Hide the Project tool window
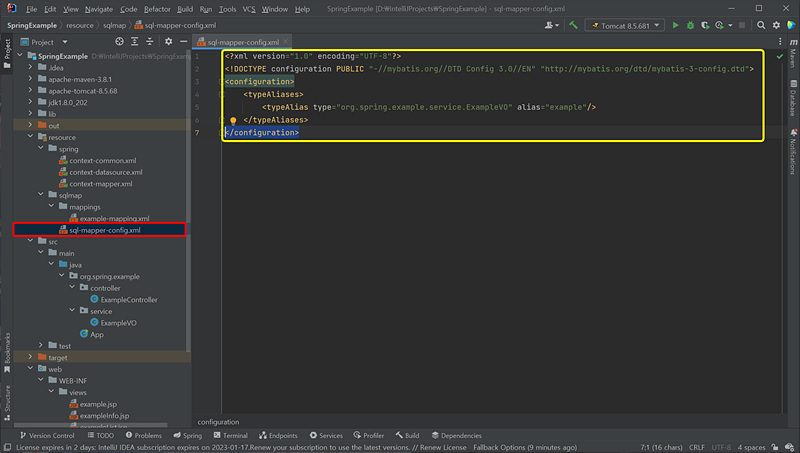The width and height of the screenshot is (800, 453). pyautogui.click(x=184, y=42)
